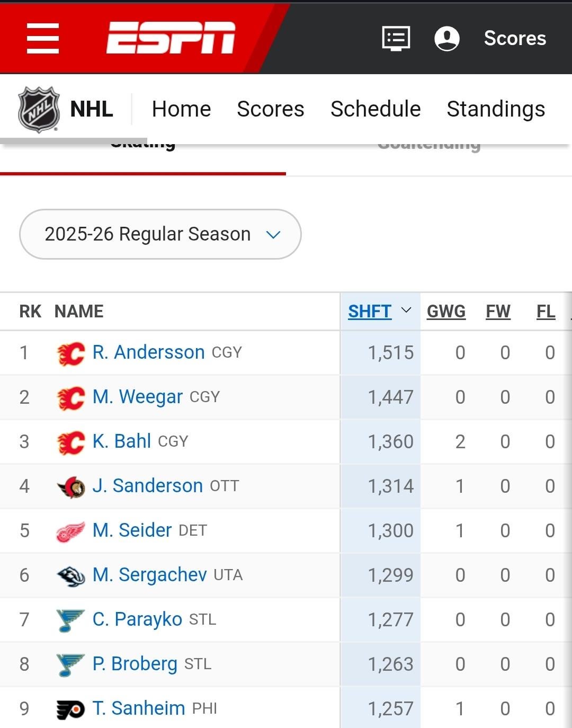The width and height of the screenshot is (572, 728).
Task: Open the Scores link in top header
Action: 515,38
